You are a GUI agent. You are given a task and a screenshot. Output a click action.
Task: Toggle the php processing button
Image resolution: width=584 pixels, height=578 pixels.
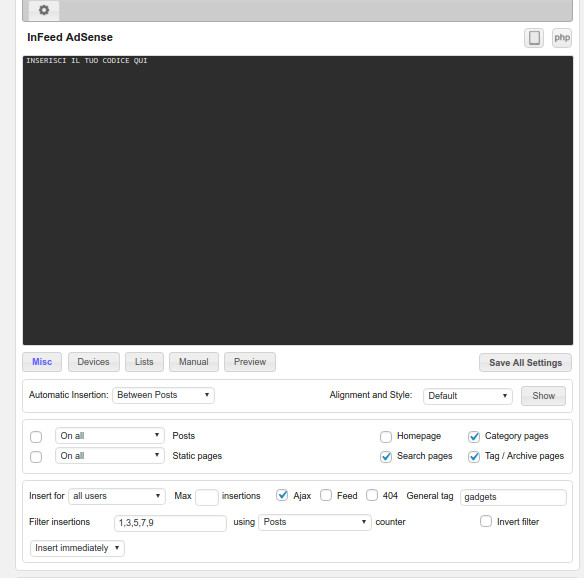click(x=562, y=38)
